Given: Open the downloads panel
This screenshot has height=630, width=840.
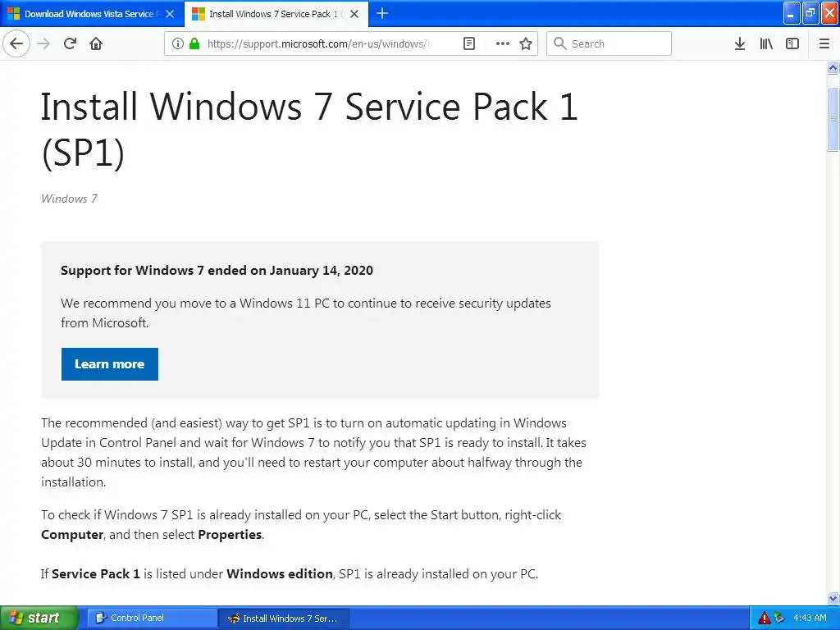Looking at the screenshot, I should 740,44.
